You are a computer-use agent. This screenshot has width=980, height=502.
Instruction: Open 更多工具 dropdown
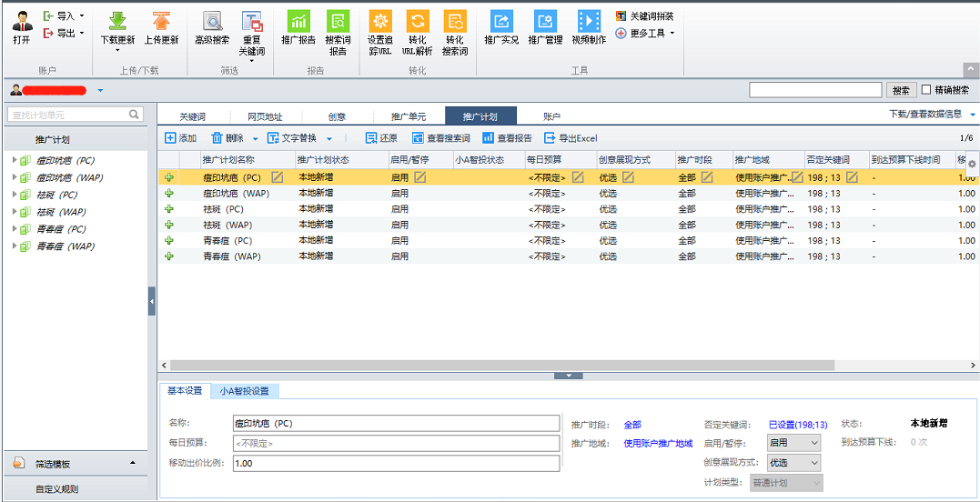click(x=672, y=33)
